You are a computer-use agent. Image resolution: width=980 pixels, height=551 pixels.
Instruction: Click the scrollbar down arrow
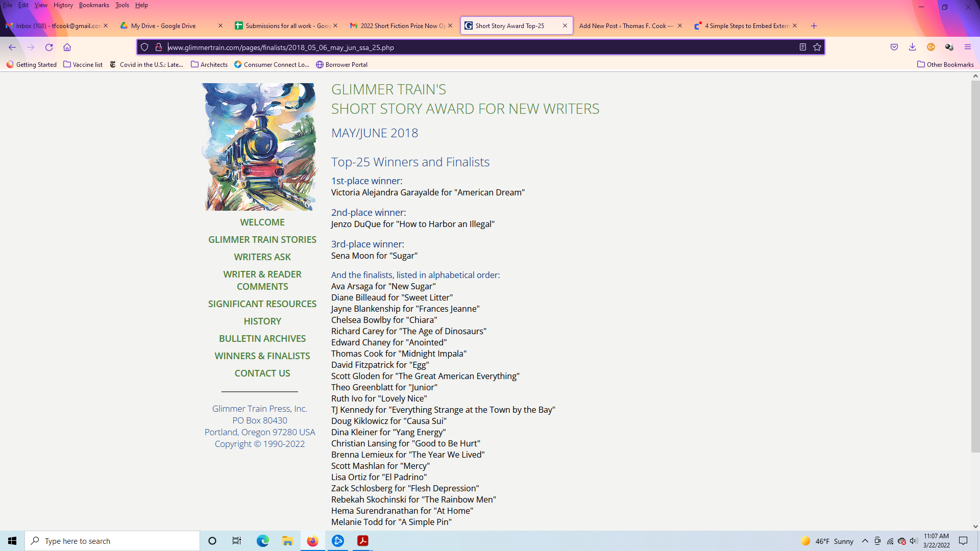(975, 526)
